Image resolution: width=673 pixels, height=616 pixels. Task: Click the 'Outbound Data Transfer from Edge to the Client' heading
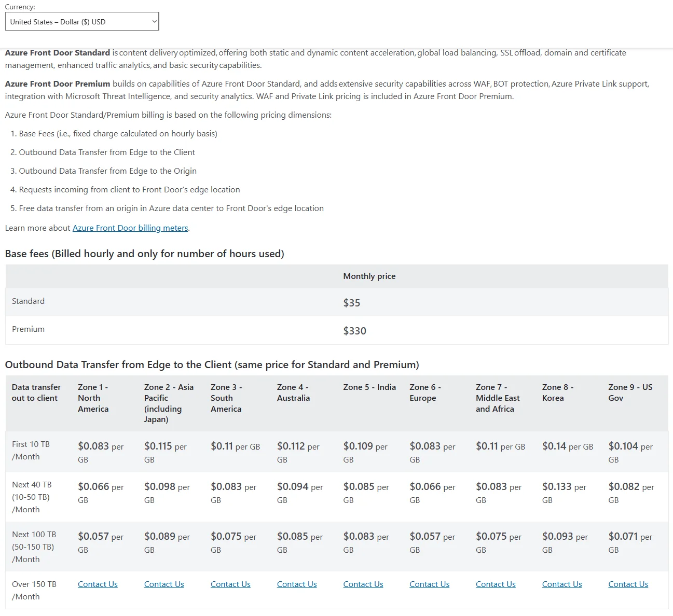click(212, 365)
